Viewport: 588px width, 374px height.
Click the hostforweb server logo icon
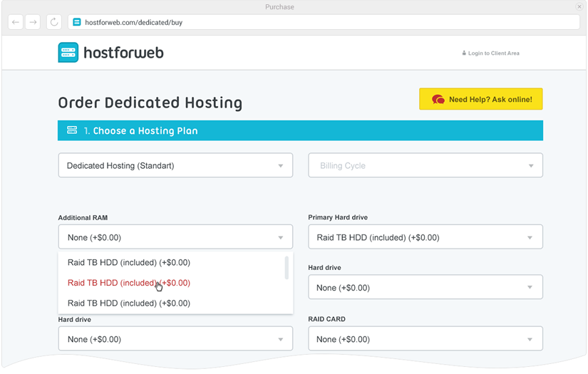[x=68, y=53]
